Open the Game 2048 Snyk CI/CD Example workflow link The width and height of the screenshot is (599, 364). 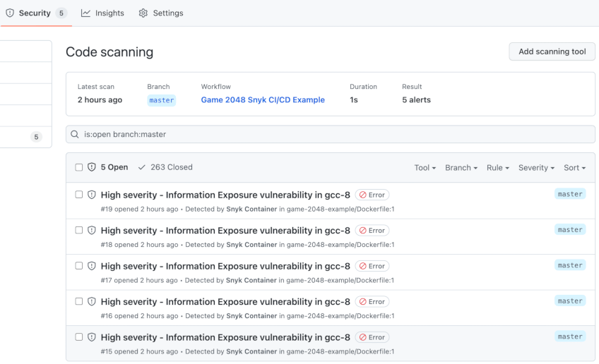point(263,100)
